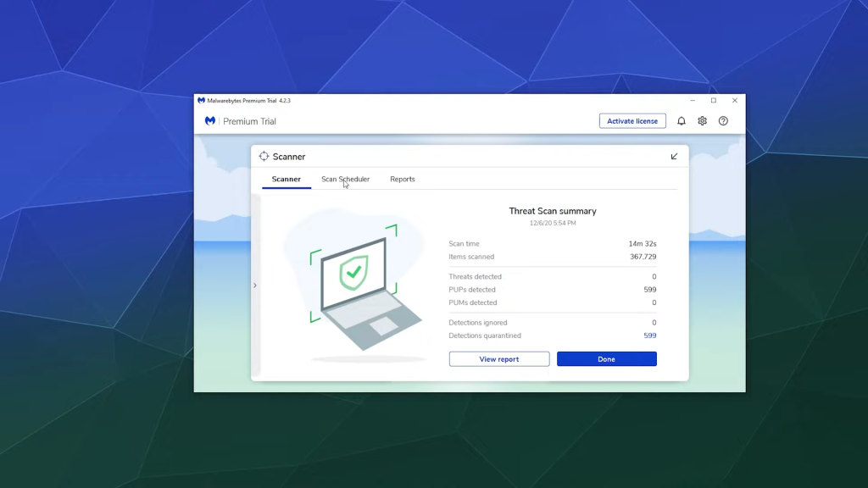Click the Detections ignored label
Viewport: 868px width, 488px height.
click(x=478, y=323)
